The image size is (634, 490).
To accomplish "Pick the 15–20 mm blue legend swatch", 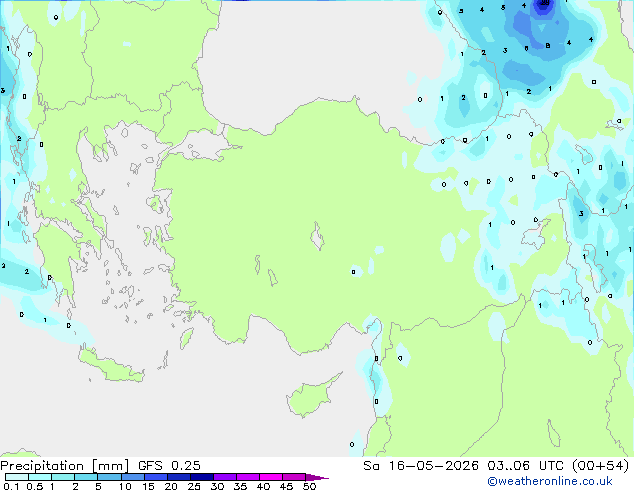I will tap(156, 477).
